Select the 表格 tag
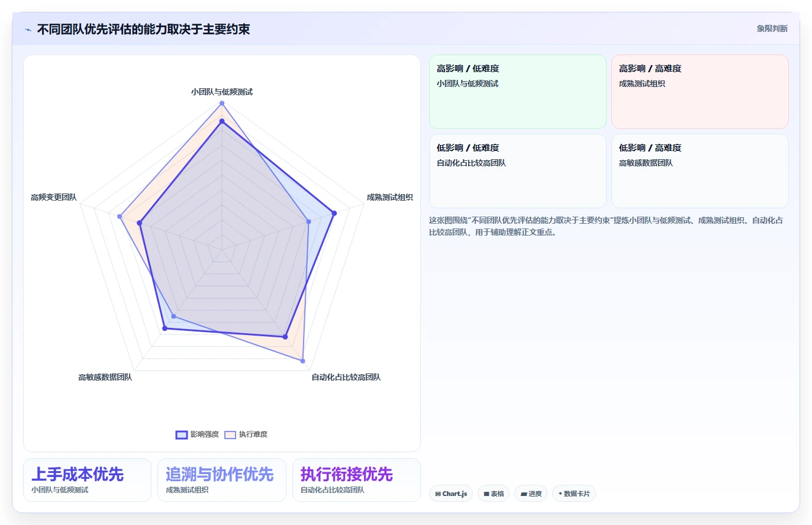The height and width of the screenshot is (525, 812). pyautogui.click(x=494, y=494)
